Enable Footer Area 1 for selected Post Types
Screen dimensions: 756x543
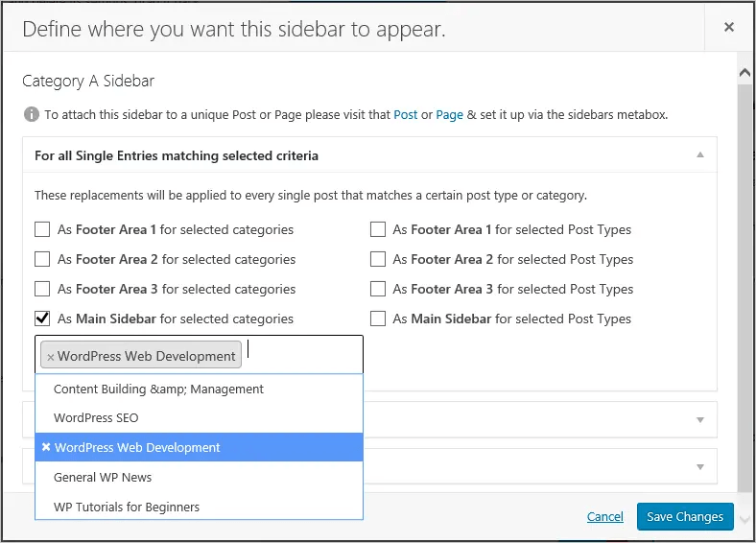tap(377, 229)
